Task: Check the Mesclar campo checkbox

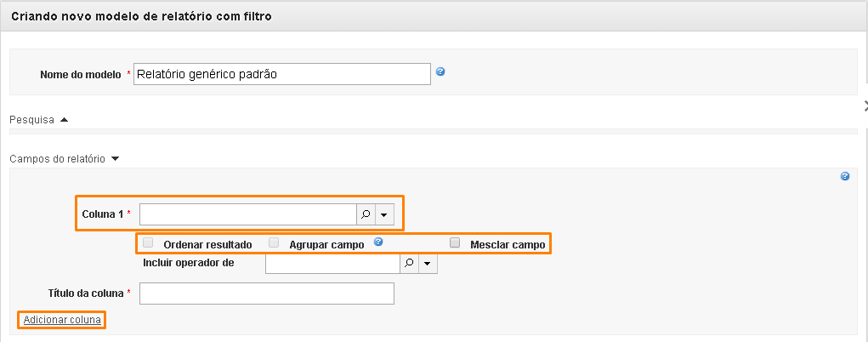Action: (x=455, y=243)
